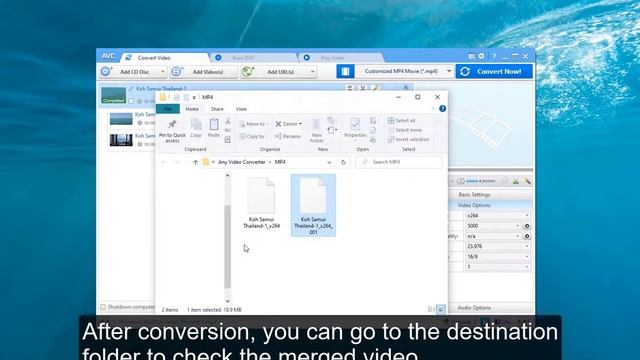640x360 pixels.
Task: Select the completed Koh Samui video thumbnail
Action: click(113, 95)
